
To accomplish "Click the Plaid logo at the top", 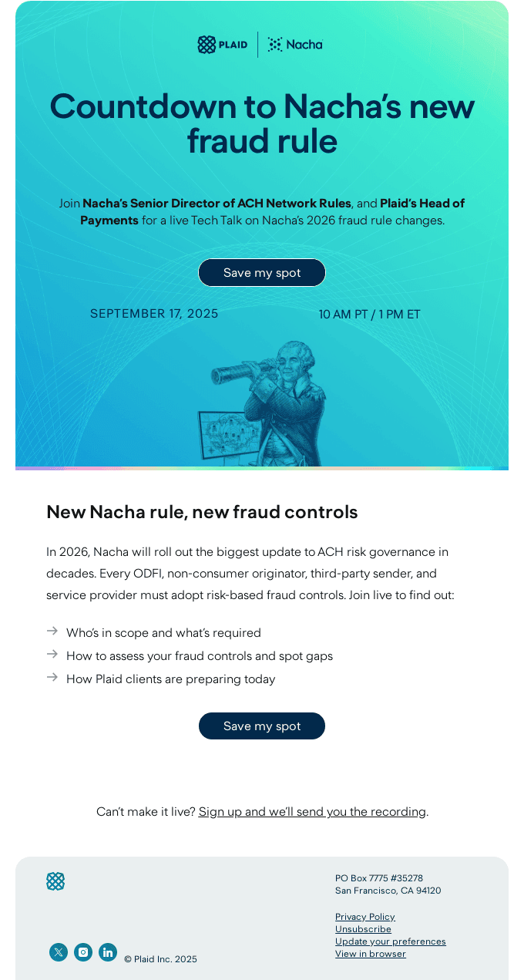I will pyautogui.click(x=223, y=44).
